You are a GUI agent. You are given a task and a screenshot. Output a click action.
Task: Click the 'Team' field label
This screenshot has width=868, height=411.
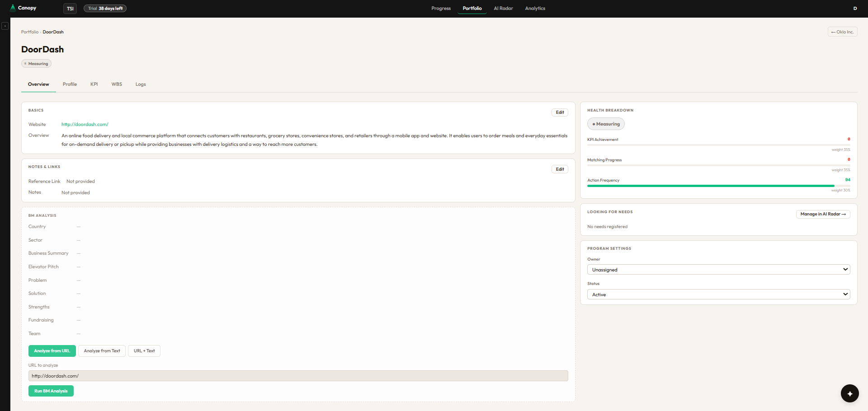click(x=34, y=334)
